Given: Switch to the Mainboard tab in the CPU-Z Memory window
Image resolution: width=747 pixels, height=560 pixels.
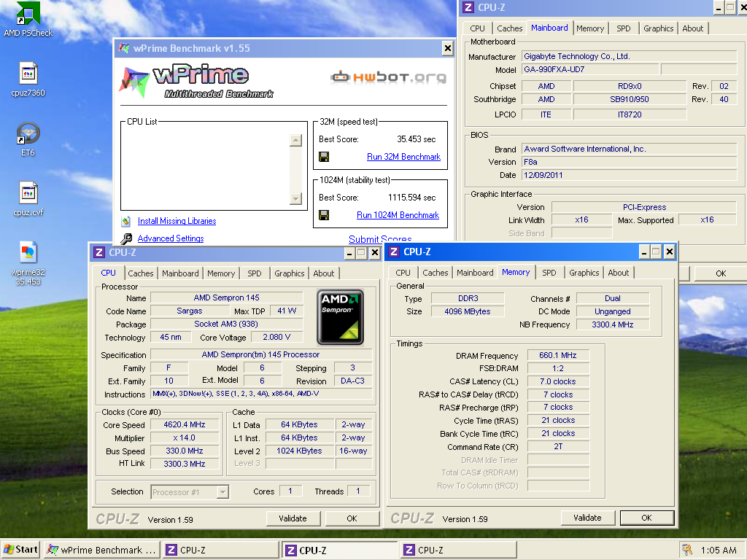Looking at the screenshot, I should [475, 273].
